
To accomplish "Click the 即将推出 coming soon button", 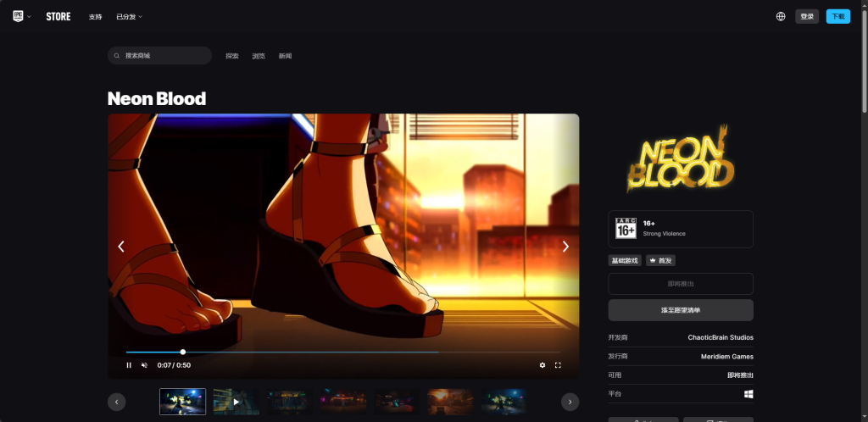I will [x=681, y=284].
